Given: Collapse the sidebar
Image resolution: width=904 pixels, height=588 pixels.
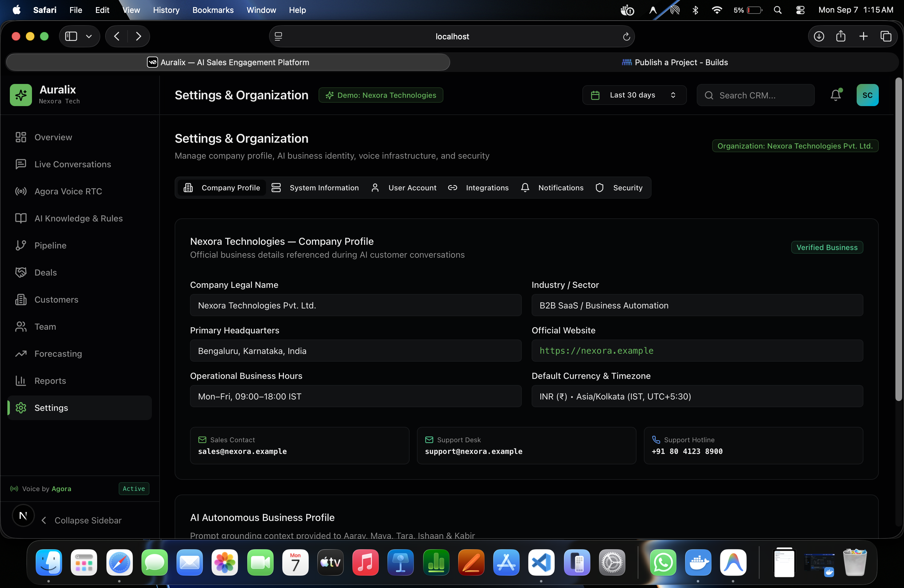Looking at the screenshot, I should (81, 520).
